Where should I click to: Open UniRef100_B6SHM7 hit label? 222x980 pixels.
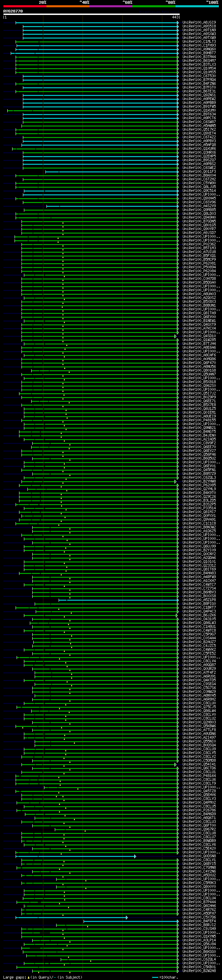tap(199, 60)
